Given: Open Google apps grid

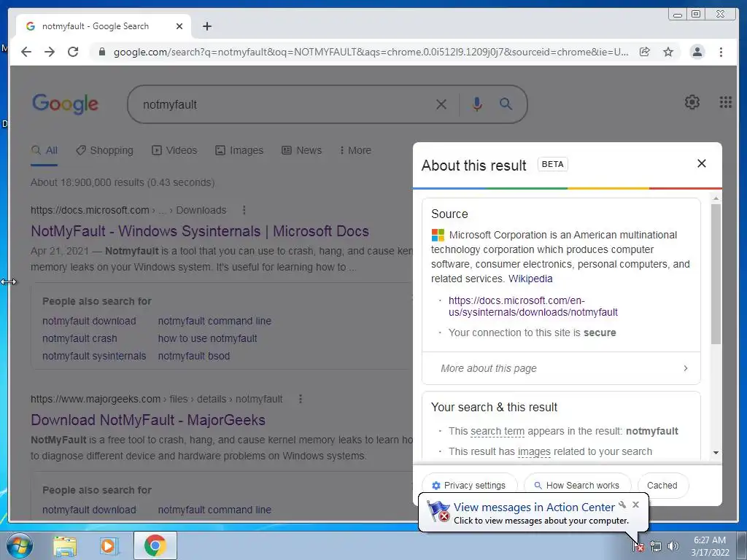Looking at the screenshot, I should pyautogui.click(x=725, y=102).
